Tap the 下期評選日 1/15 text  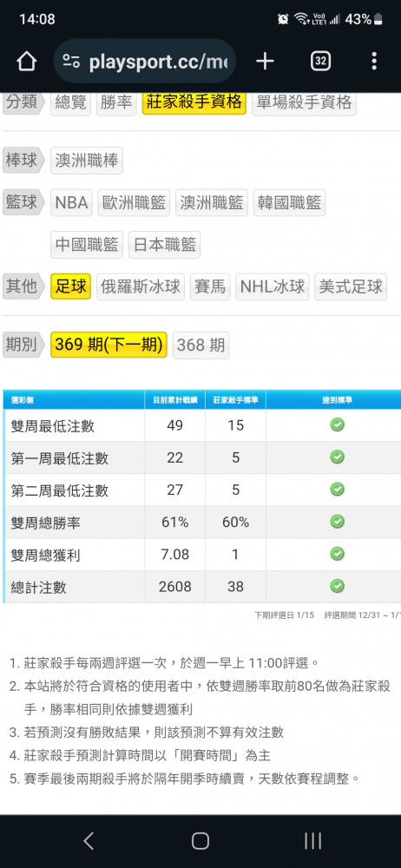(284, 615)
